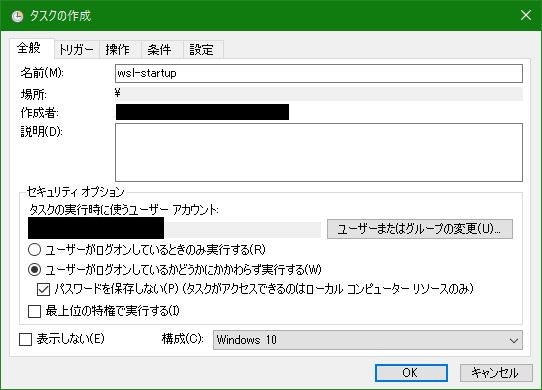Check the 表示しない checkbox
The width and height of the screenshot is (542, 390).
[x=25, y=339]
